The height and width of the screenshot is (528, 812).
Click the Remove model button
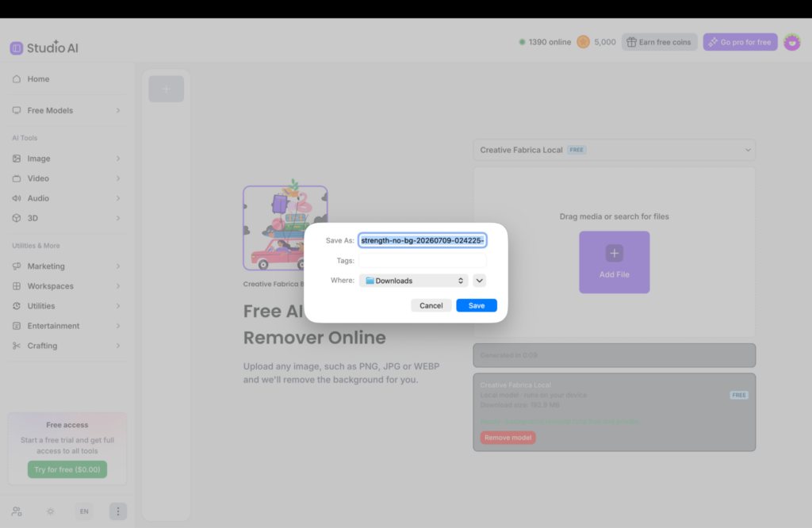[508, 438]
